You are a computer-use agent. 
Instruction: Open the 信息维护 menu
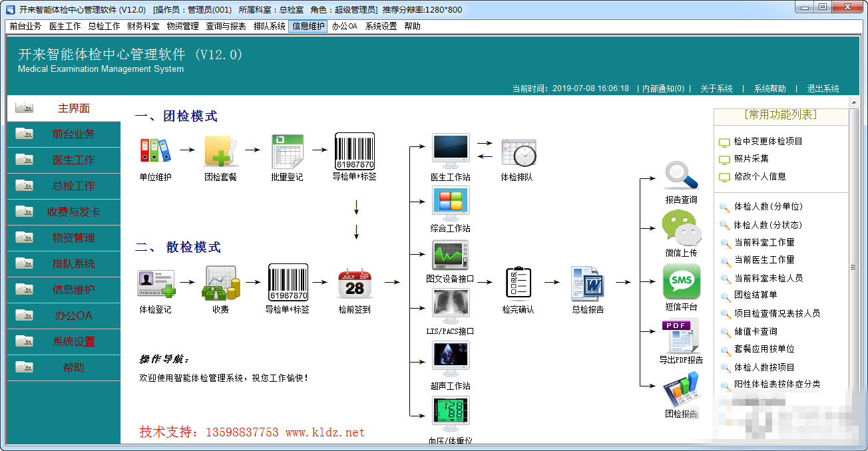point(308,26)
